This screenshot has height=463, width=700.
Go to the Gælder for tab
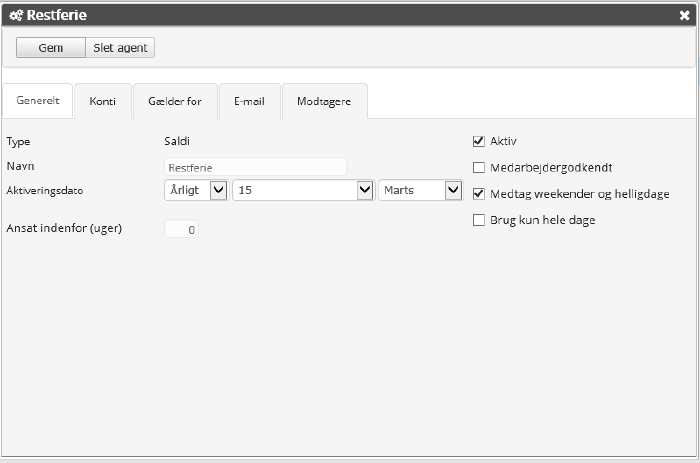point(175,102)
